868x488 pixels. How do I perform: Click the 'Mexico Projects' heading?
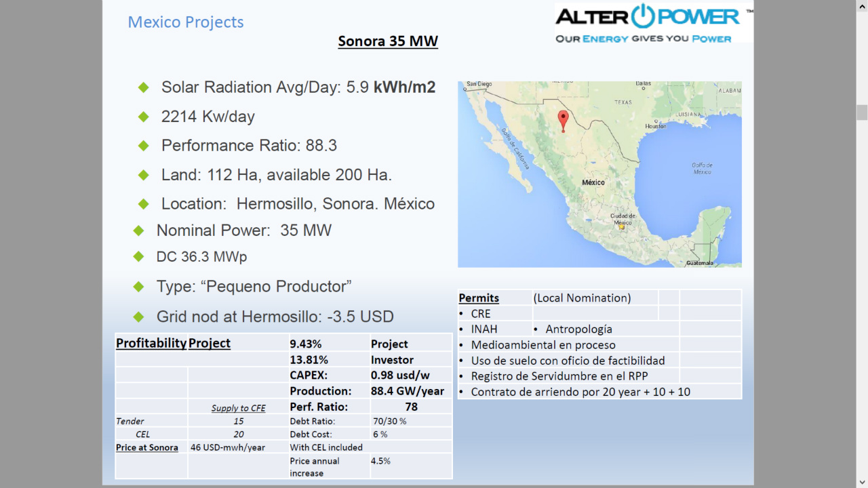click(x=186, y=22)
